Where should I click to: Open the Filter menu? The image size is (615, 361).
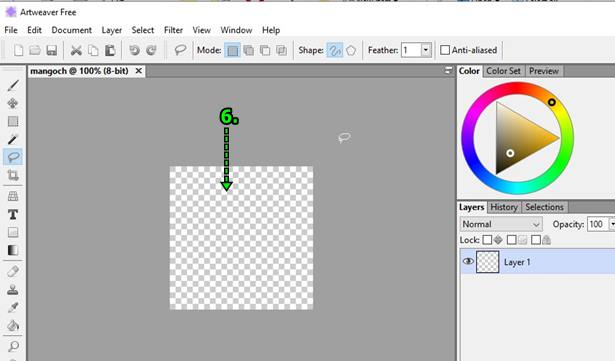(173, 30)
